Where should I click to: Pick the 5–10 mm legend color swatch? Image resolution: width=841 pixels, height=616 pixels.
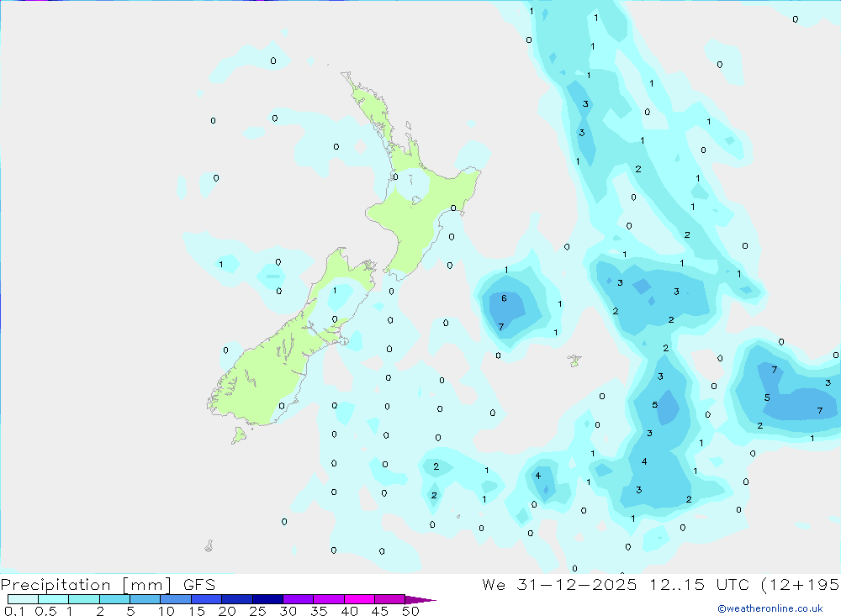pos(145,599)
